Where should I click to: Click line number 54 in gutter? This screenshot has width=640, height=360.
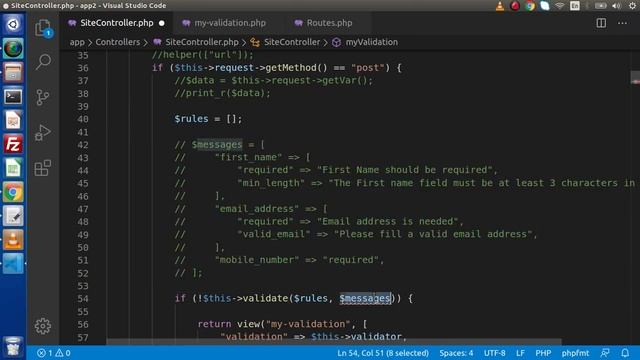(83, 298)
